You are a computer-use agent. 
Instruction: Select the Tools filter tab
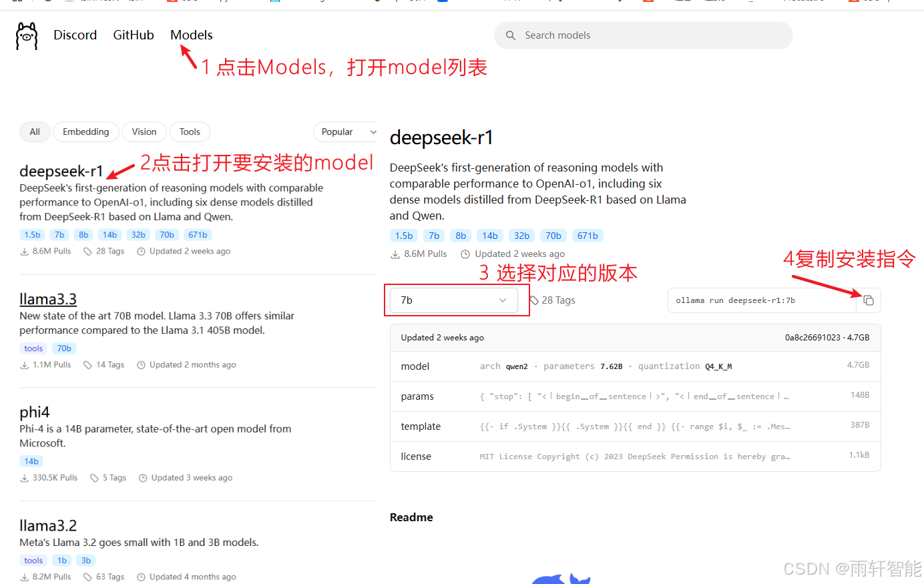190,131
